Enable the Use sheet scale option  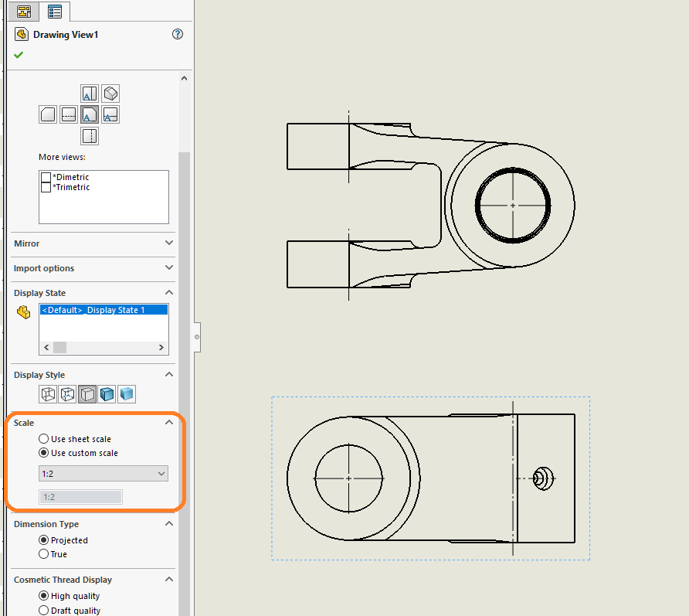tap(44, 438)
